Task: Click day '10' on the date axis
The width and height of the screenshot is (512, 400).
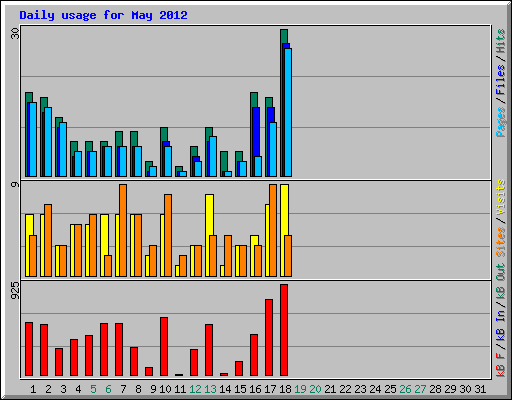Action: 165,389
